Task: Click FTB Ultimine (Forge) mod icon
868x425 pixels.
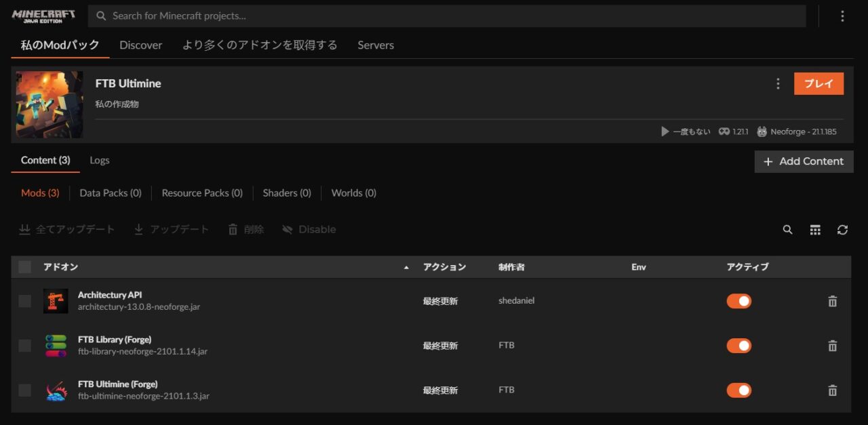Action: tap(56, 390)
